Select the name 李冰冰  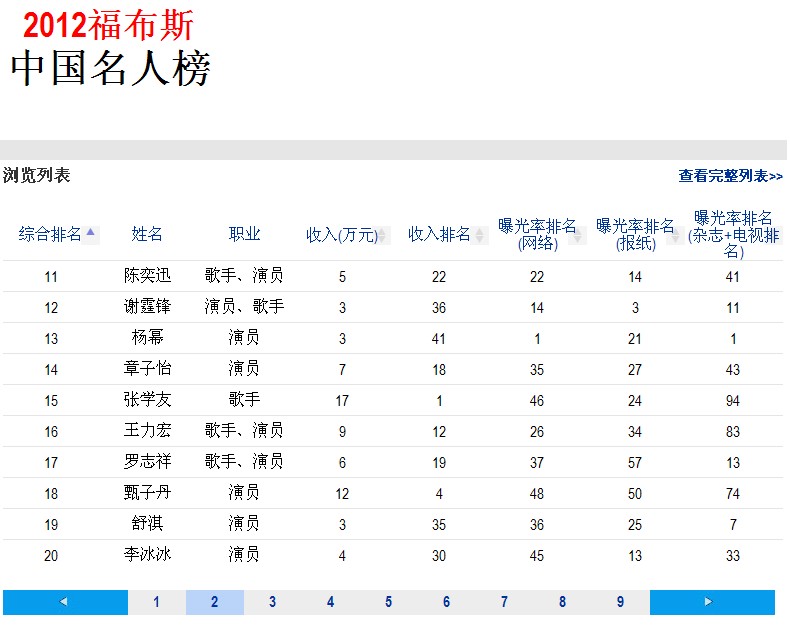147,555
